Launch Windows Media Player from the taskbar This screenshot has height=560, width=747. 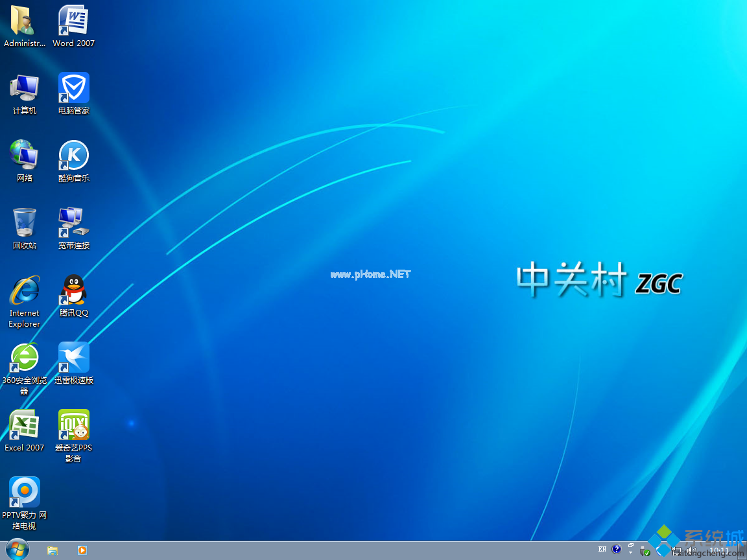pyautogui.click(x=82, y=550)
